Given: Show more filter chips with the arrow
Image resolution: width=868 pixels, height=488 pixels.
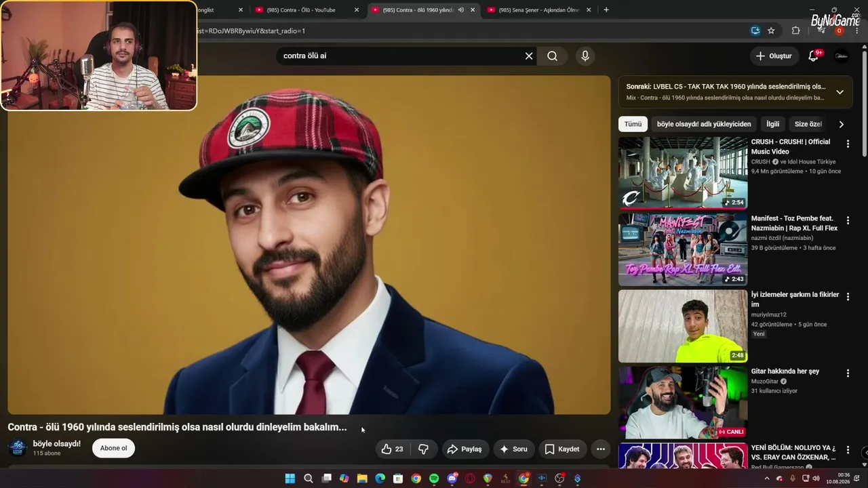Looking at the screenshot, I should pos(841,124).
